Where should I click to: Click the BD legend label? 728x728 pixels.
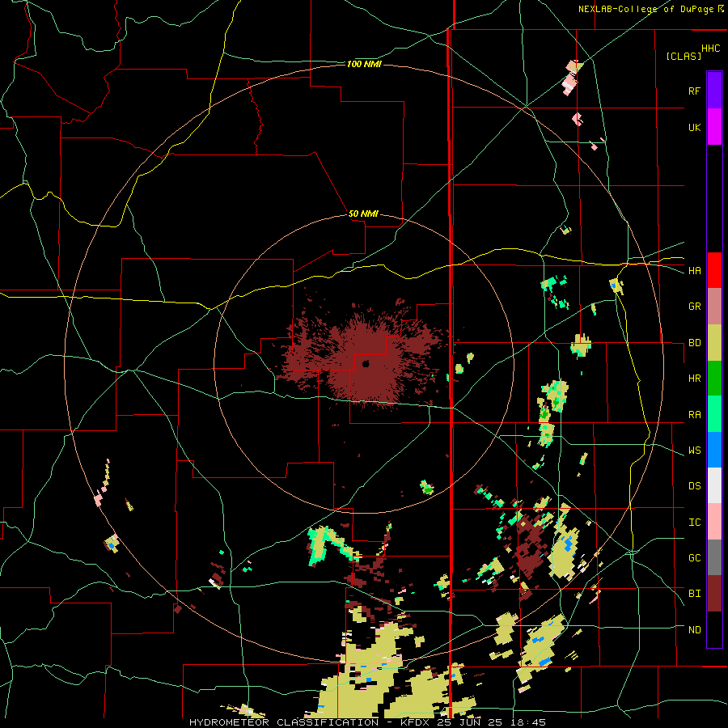tap(694, 343)
